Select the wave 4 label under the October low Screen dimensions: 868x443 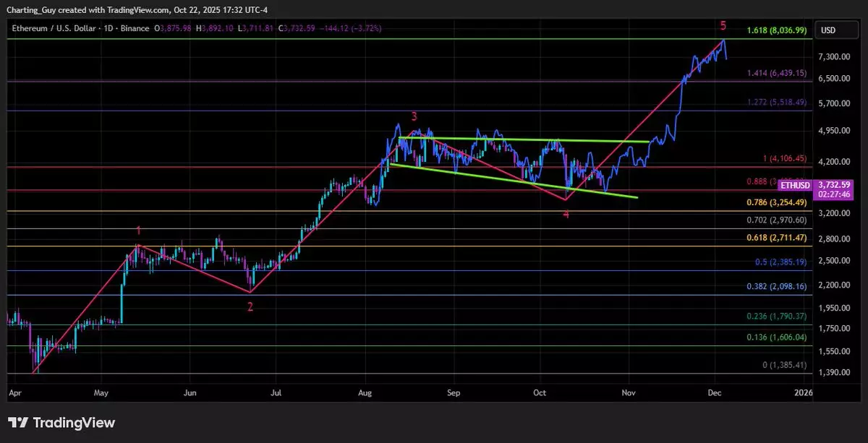pyautogui.click(x=566, y=214)
